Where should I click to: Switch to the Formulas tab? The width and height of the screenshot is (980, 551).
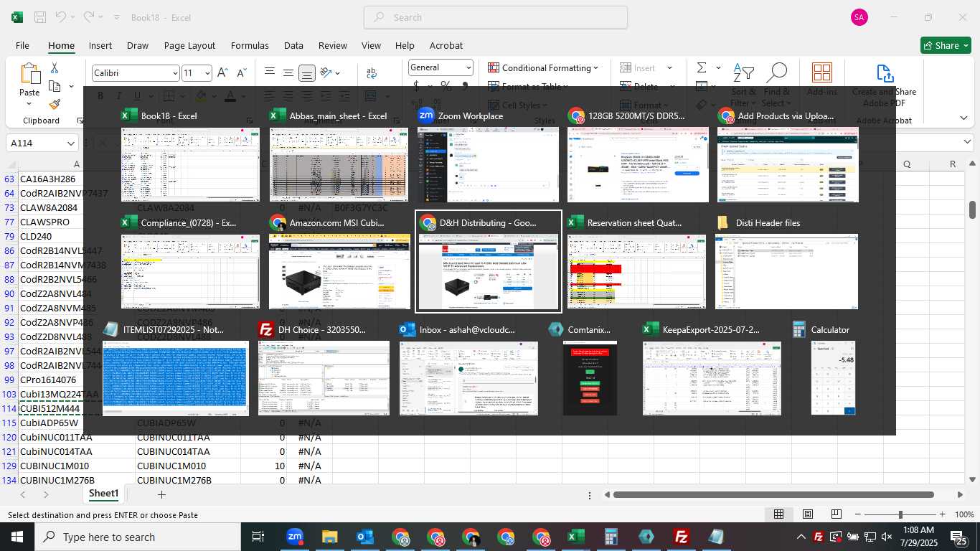250,45
